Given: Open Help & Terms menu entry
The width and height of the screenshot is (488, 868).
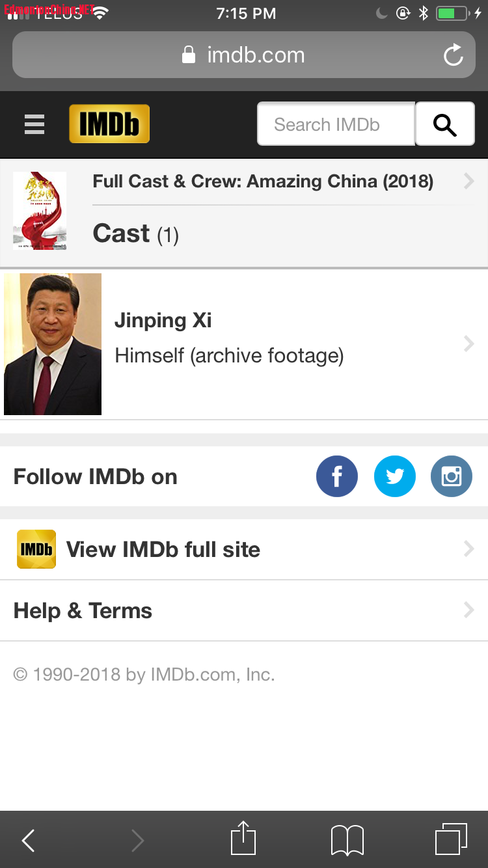Looking at the screenshot, I should pos(244,610).
